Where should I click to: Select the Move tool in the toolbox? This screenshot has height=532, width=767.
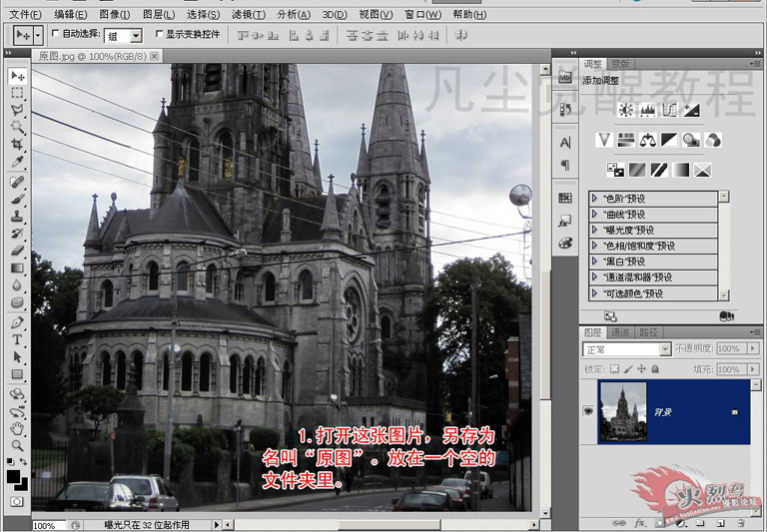pyautogui.click(x=18, y=76)
